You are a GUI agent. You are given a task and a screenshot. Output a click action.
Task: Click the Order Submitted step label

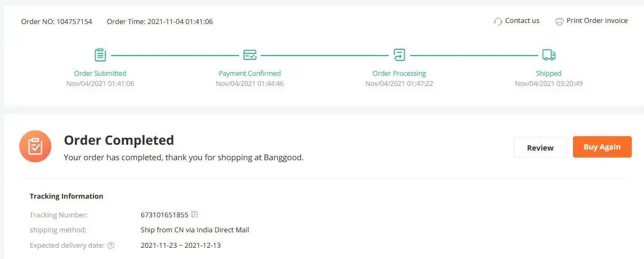(x=100, y=73)
